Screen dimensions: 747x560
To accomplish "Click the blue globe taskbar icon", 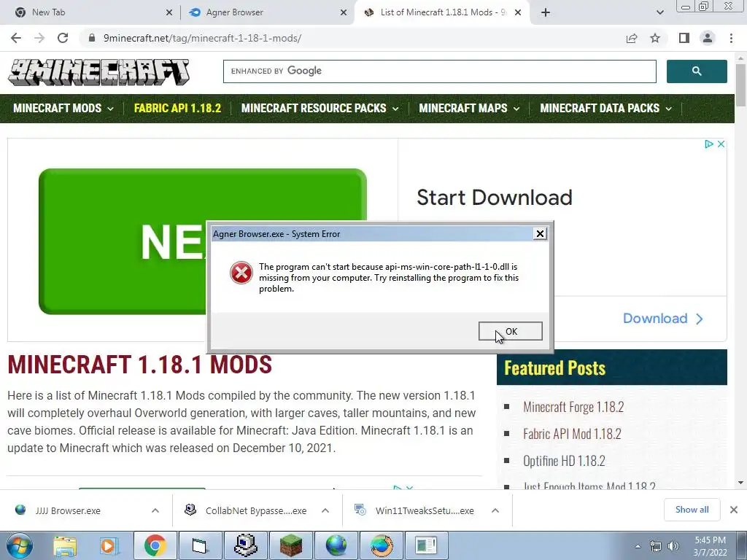I will 336,545.
